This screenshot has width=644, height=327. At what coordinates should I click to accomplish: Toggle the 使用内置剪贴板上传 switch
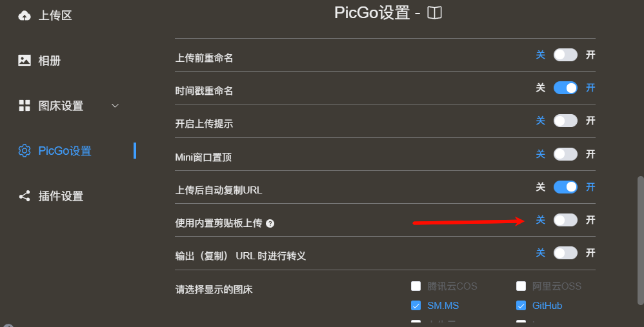coord(565,220)
